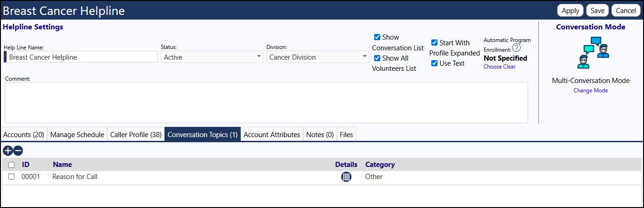Click the Save button
Screen dimensions: 644x208
(597, 10)
